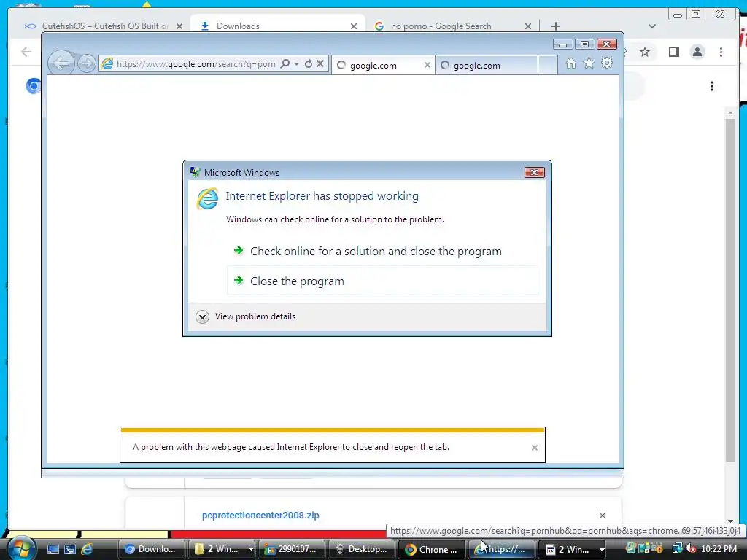Click Switch between windows quick launch icon
The height and width of the screenshot is (560, 747).
70,550
